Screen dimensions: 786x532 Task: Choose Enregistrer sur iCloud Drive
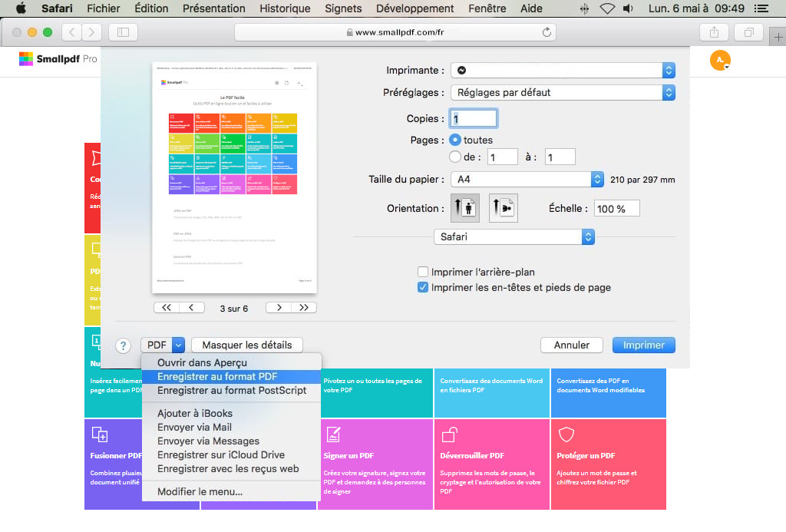[x=232, y=454]
